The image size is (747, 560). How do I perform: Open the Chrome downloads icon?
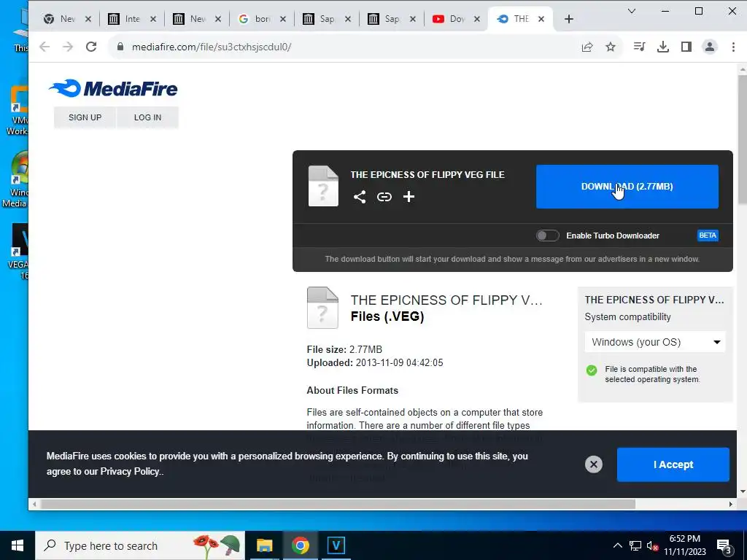662,47
